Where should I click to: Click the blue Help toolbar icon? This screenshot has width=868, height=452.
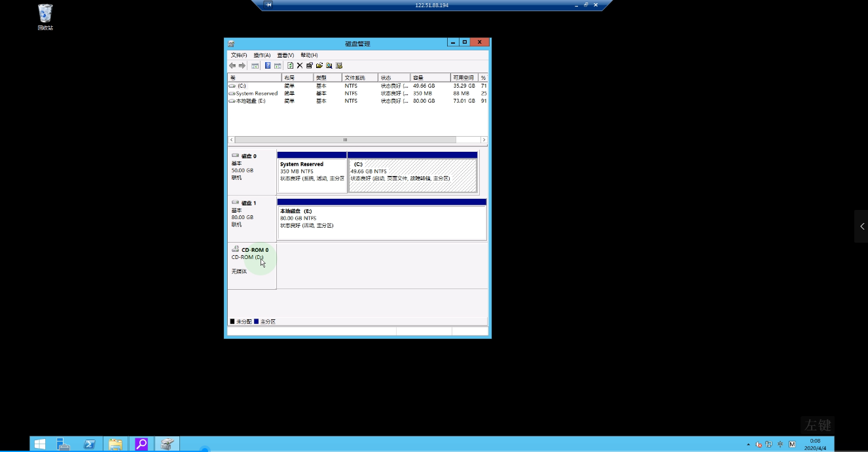[268, 65]
